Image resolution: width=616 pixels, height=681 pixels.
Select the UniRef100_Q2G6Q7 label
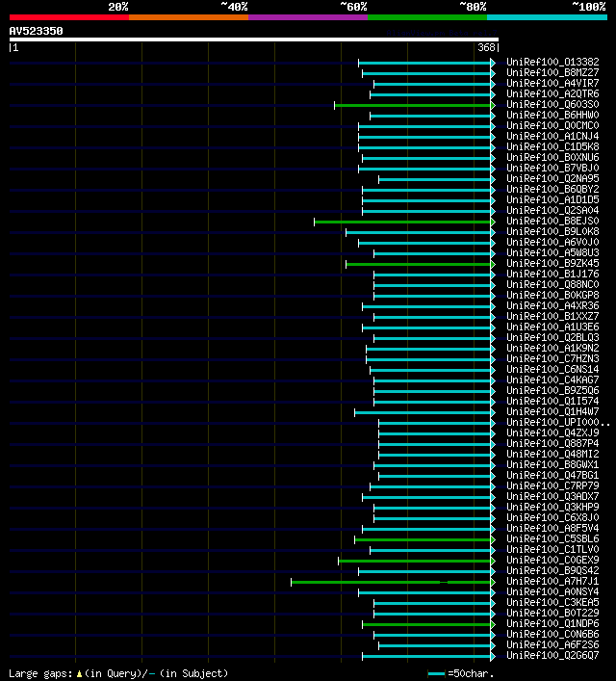coord(552,655)
